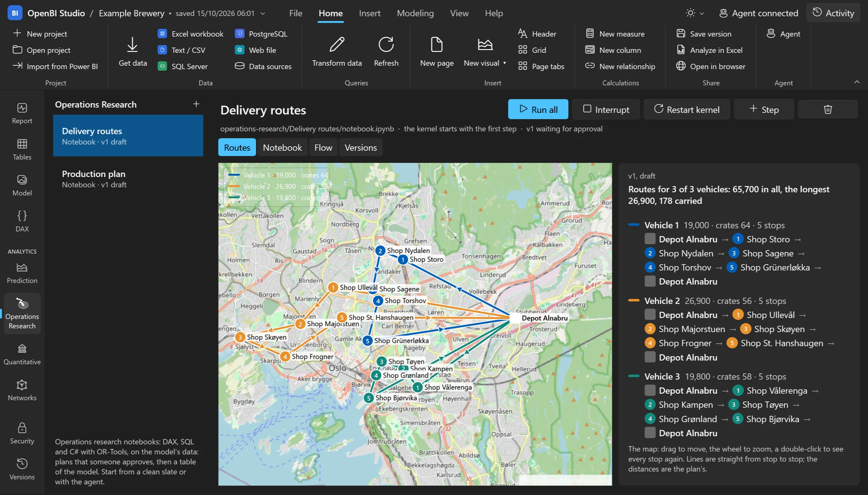Open the Model view icon
Image resolution: width=868 pixels, height=495 pixels.
click(x=22, y=185)
